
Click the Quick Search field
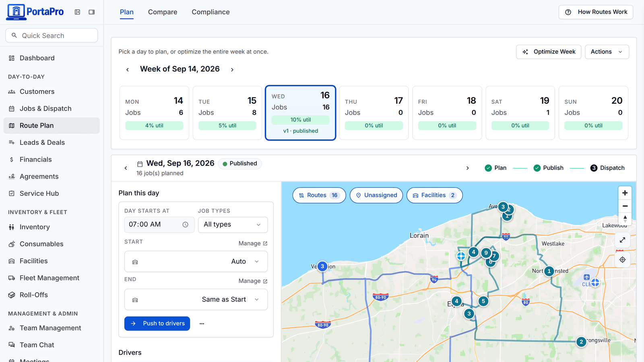[52, 35]
